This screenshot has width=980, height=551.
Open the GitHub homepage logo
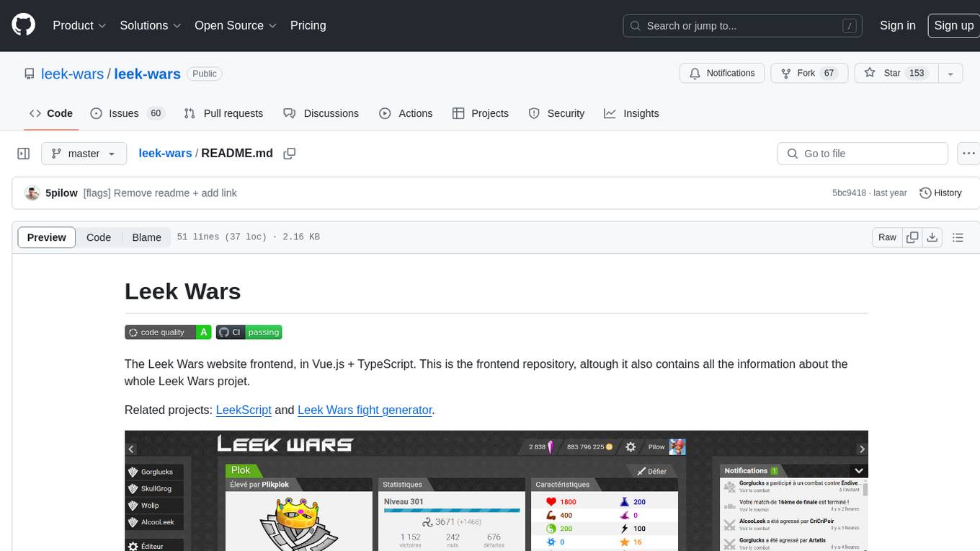[23, 25]
